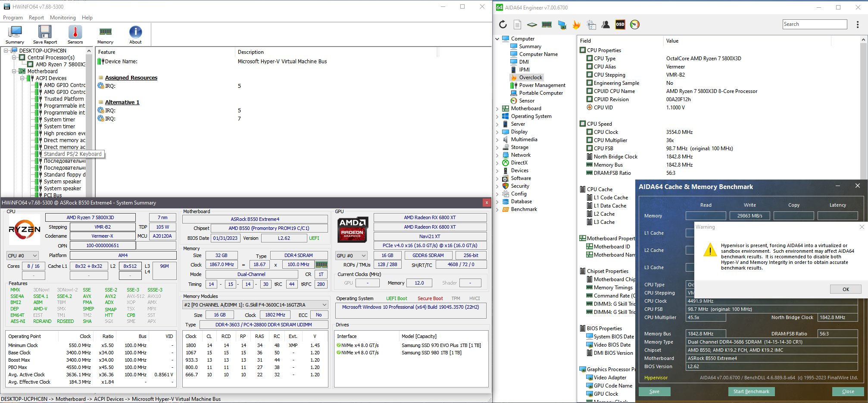This screenshot has height=403, width=868.
Task: Expand the Display node in AIDA64 tree
Action: click(497, 132)
